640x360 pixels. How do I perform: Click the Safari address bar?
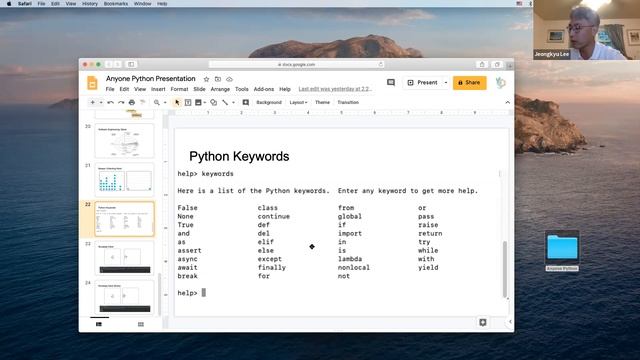(x=296, y=64)
